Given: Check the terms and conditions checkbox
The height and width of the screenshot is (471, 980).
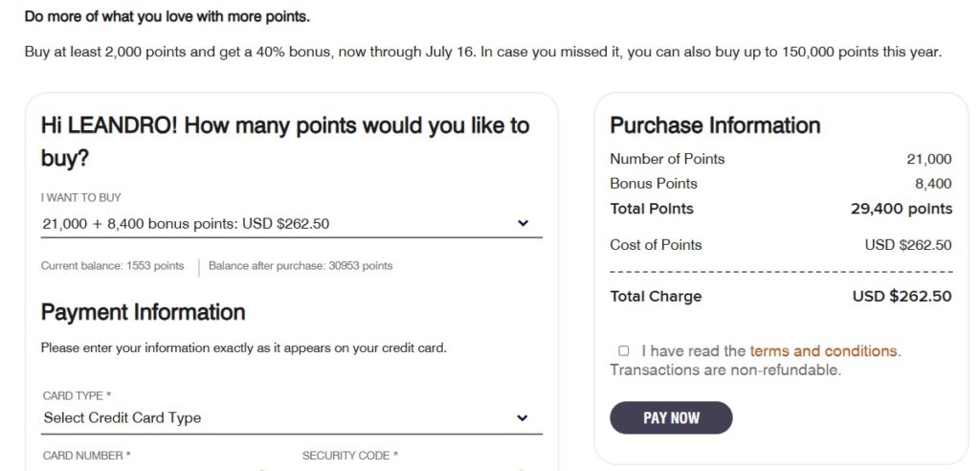Looking at the screenshot, I should [624, 351].
